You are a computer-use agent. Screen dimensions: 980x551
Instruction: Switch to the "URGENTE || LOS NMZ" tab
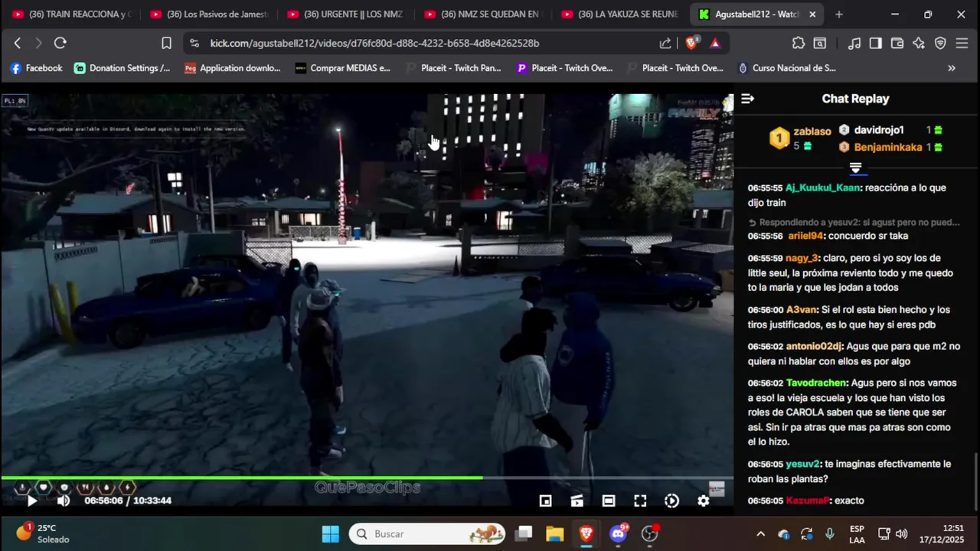(x=345, y=15)
